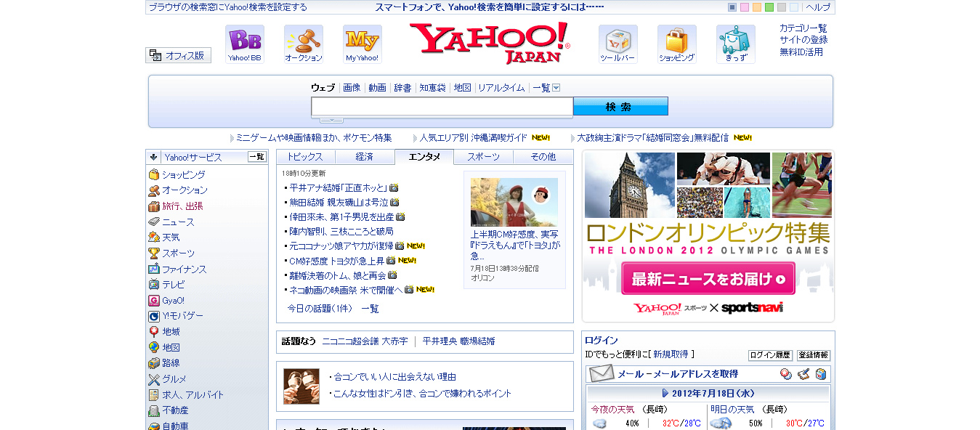980x430 pixels.
Task: Open the ヘルプ link
Action: [x=818, y=7]
